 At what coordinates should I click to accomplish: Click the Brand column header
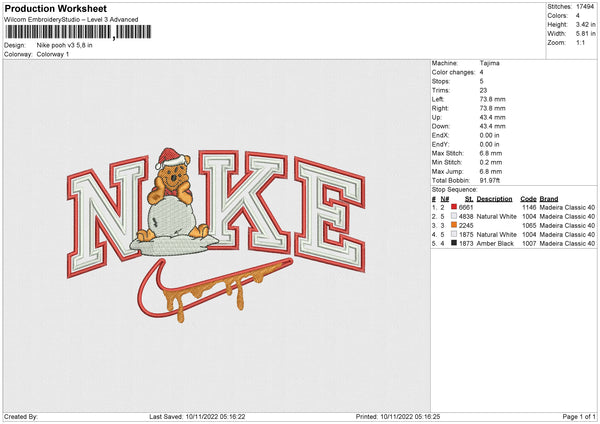click(x=549, y=198)
